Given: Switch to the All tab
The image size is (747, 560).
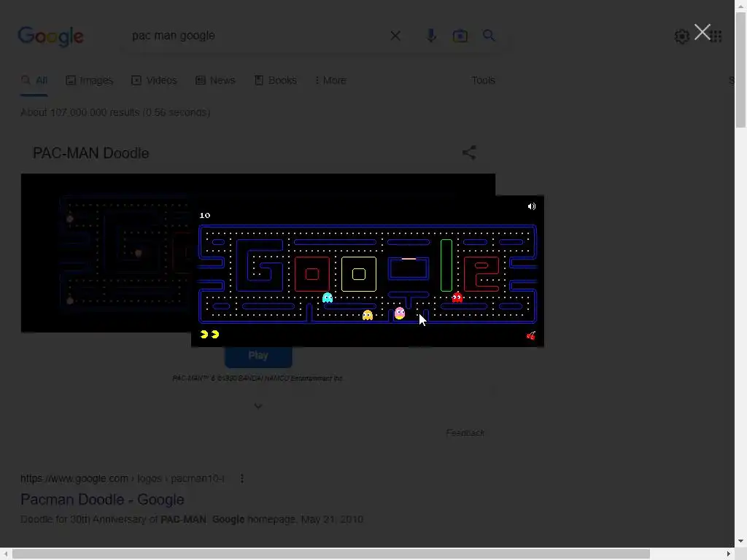Looking at the screenshot, I should (34, 80).
